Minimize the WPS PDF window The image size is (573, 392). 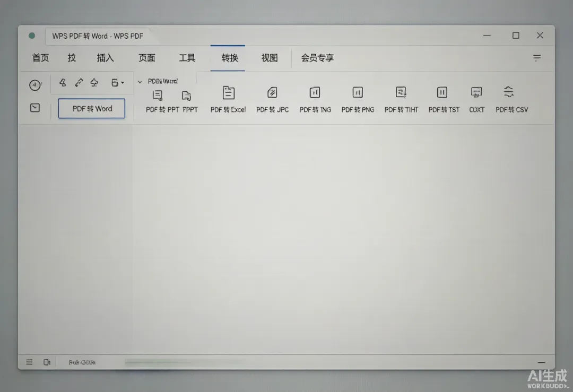point(487,36)
